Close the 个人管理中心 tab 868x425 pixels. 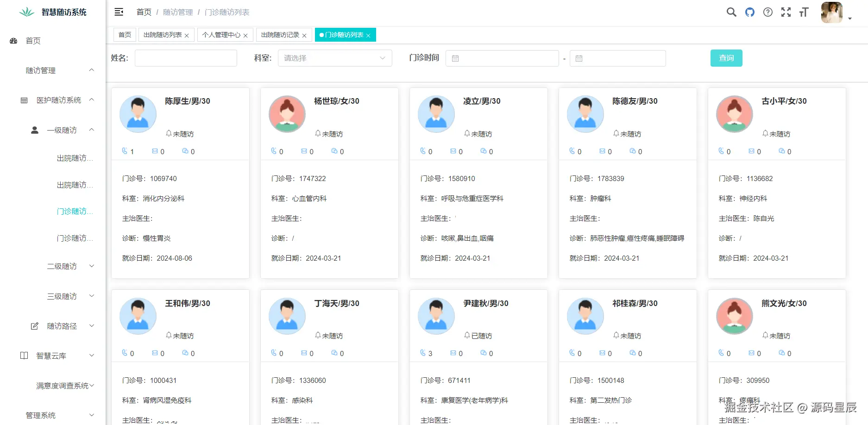tap(245, 36)
